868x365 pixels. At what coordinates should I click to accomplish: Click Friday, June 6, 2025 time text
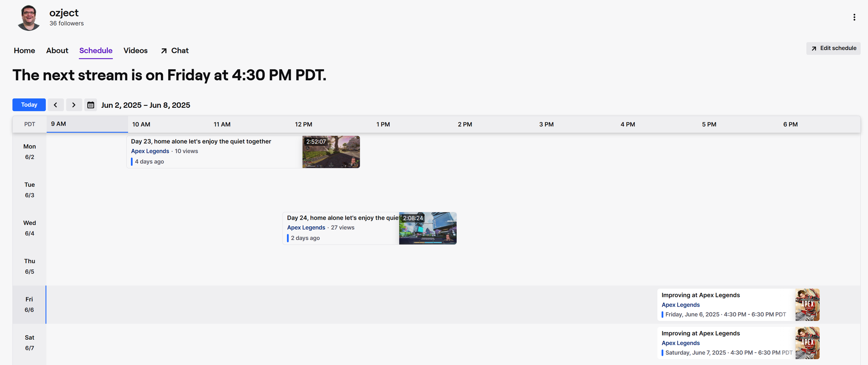click(726, 315)
